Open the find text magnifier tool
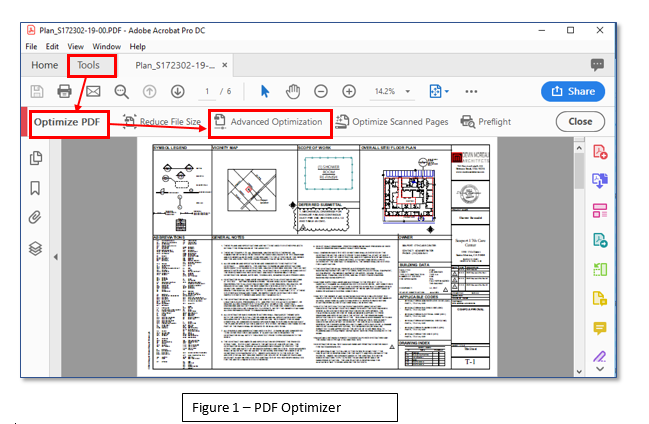This screenshot has height=424, width=649. (x=121, y=92)
